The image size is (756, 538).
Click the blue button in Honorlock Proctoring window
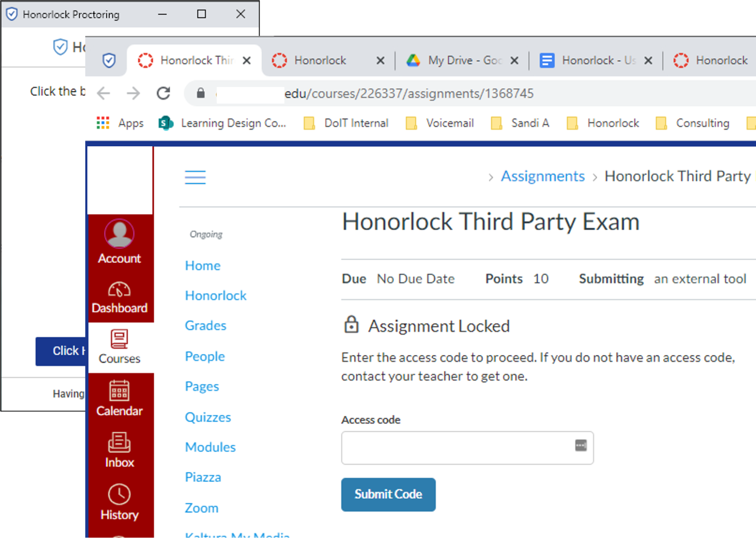pyautogui.click(x=61, y=351)
